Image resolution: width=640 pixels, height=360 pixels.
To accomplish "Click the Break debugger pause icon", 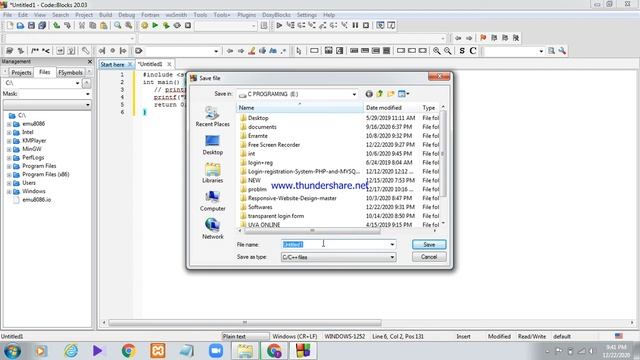I will [356, 26].
